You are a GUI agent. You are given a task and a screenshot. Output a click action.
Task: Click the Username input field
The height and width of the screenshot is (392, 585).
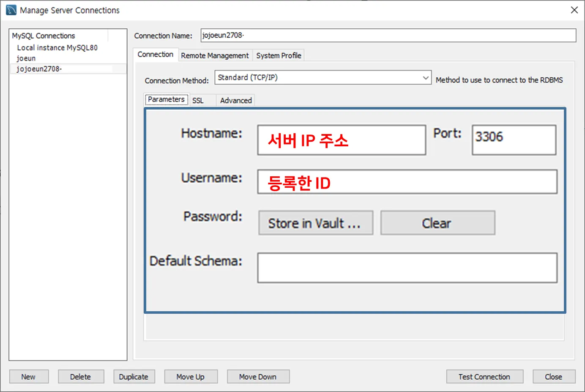coord(407,182)
